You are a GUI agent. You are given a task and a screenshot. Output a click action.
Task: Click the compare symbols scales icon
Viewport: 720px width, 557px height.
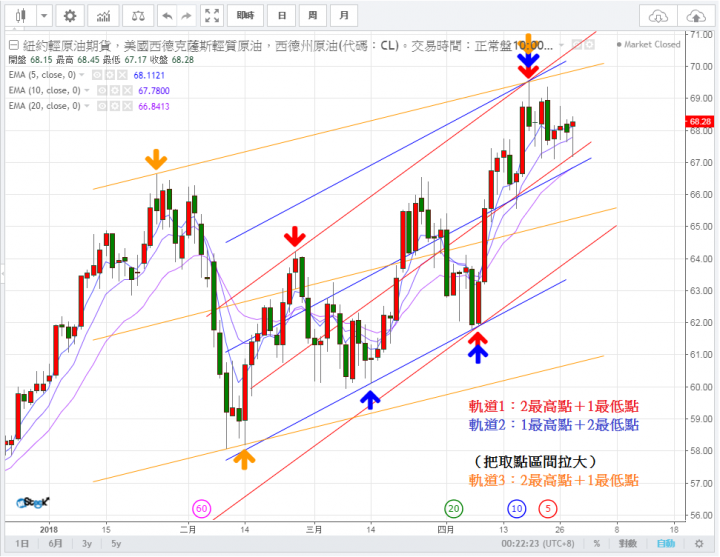point(138,17)
